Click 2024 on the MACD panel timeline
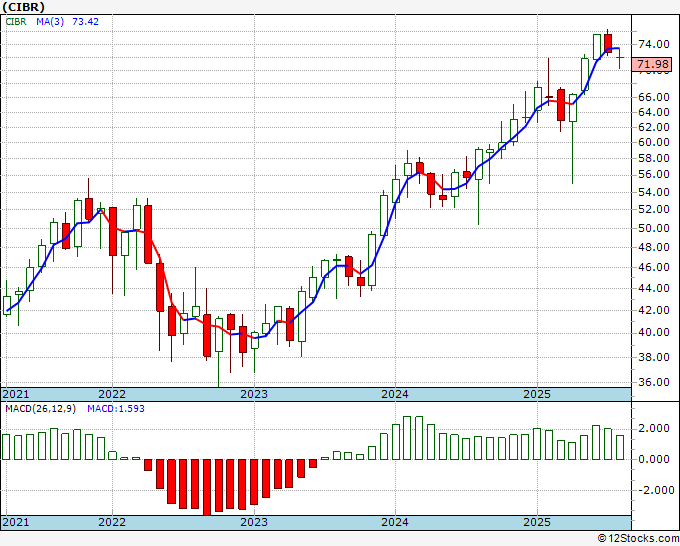The height and width of the screenshot is (546, 680). coord(395,522)
